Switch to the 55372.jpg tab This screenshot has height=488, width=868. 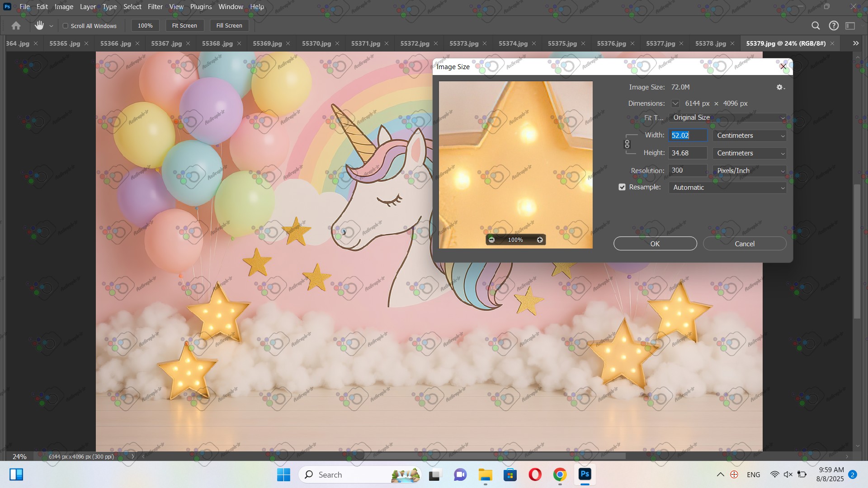(415, 43)
